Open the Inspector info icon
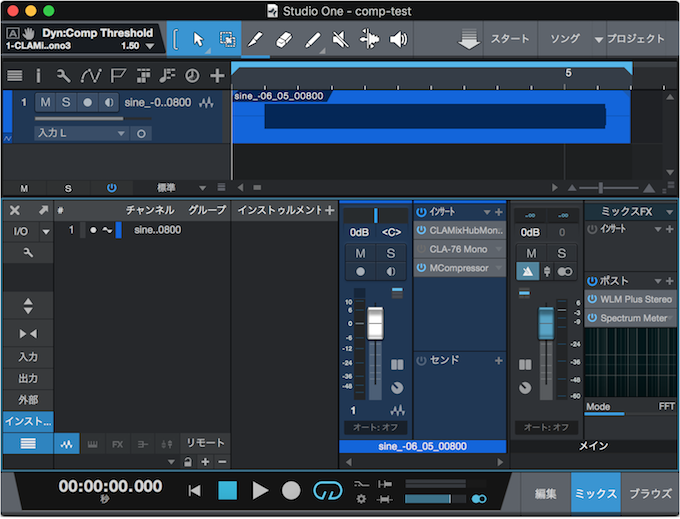This screenshot has height=519, width=680. (39, 76)
